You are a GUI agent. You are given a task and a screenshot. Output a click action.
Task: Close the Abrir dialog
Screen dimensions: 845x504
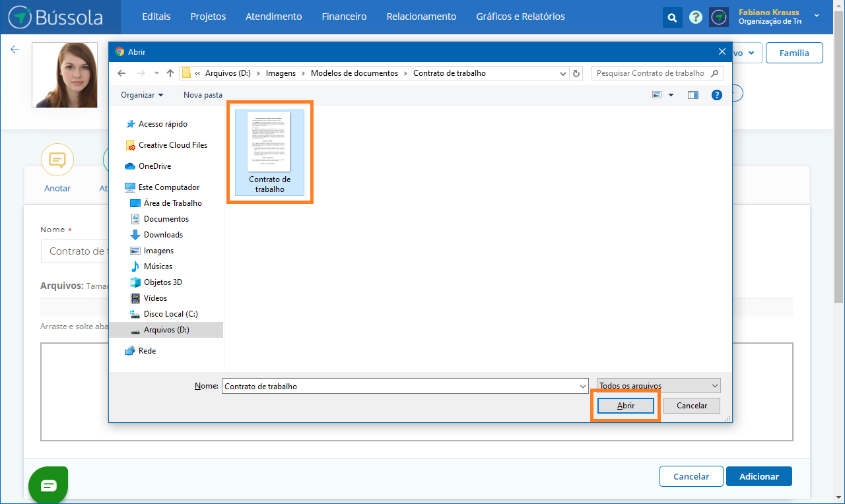tap(721, 51)
